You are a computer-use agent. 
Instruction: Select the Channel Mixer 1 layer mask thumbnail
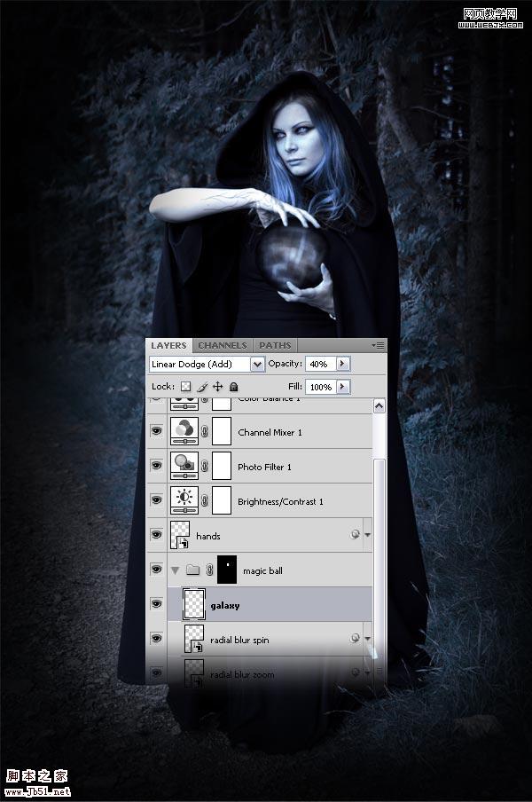[222, 430]
